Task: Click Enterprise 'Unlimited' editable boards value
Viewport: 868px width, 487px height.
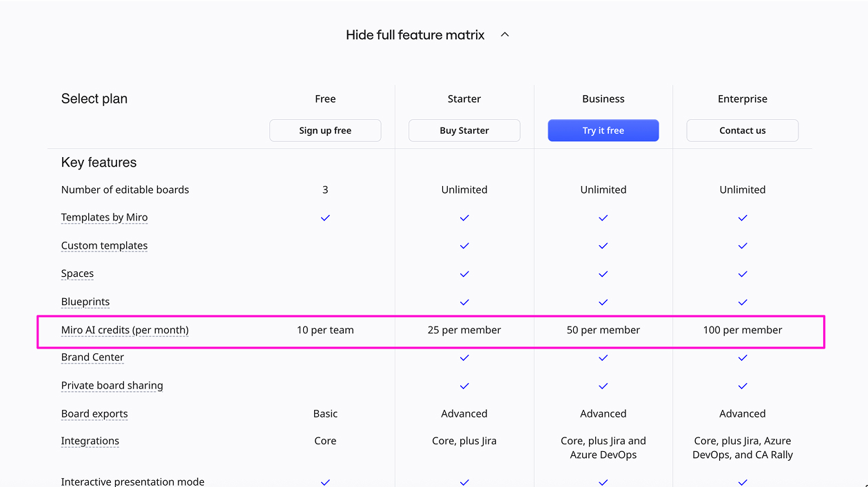Action: 743,189
